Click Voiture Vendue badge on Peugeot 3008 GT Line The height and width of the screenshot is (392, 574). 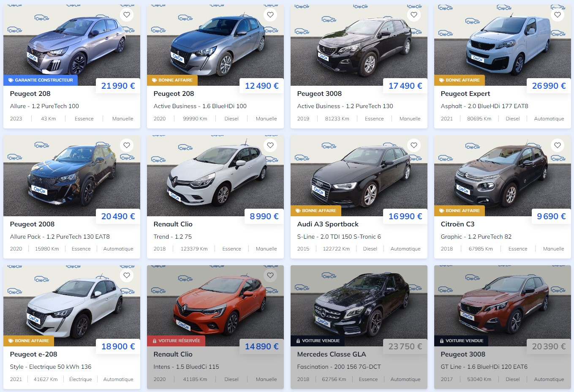click(x=461, y=341)
